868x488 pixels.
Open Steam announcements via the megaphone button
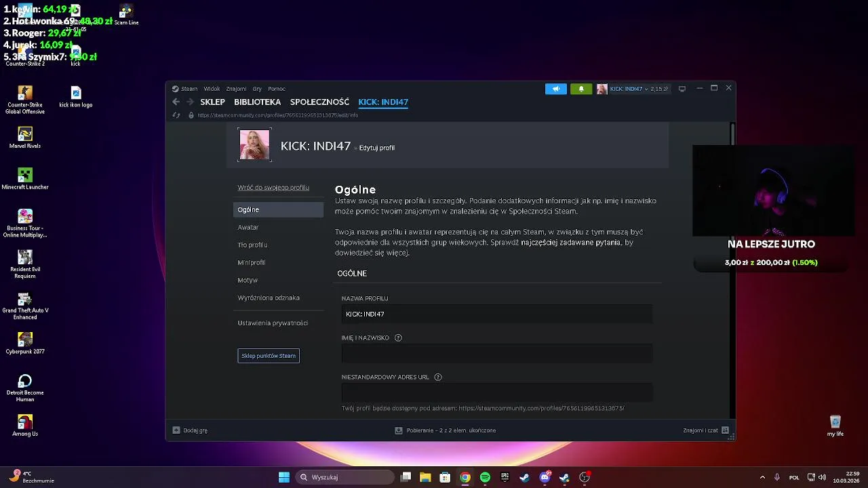(556, 89)
